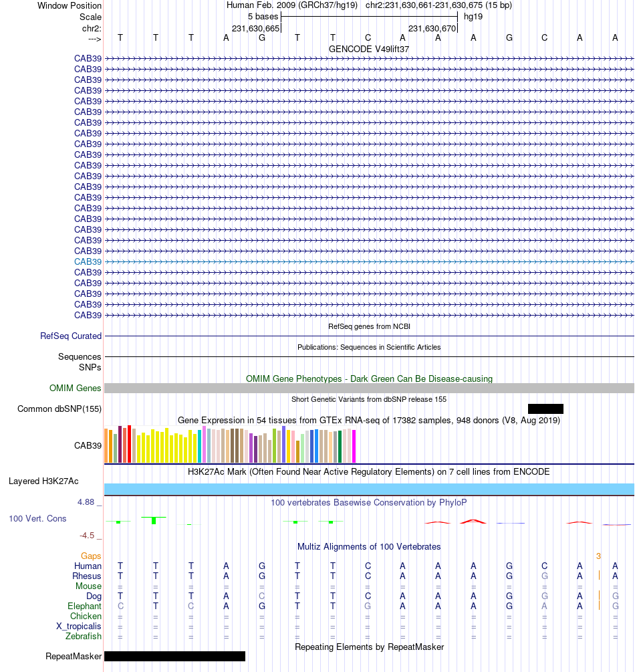Click the 100 Vert. Cons track label

[37, 519]
